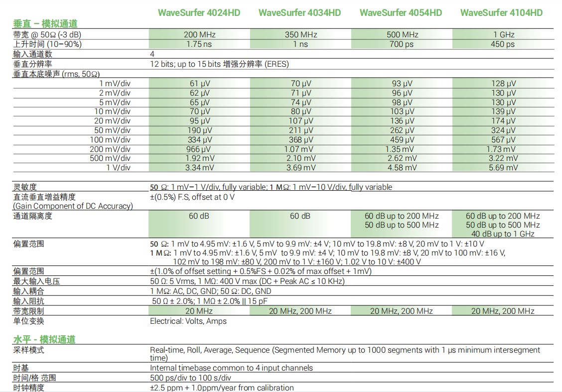Select the 71 µV noise value

(x=301, y=93)
